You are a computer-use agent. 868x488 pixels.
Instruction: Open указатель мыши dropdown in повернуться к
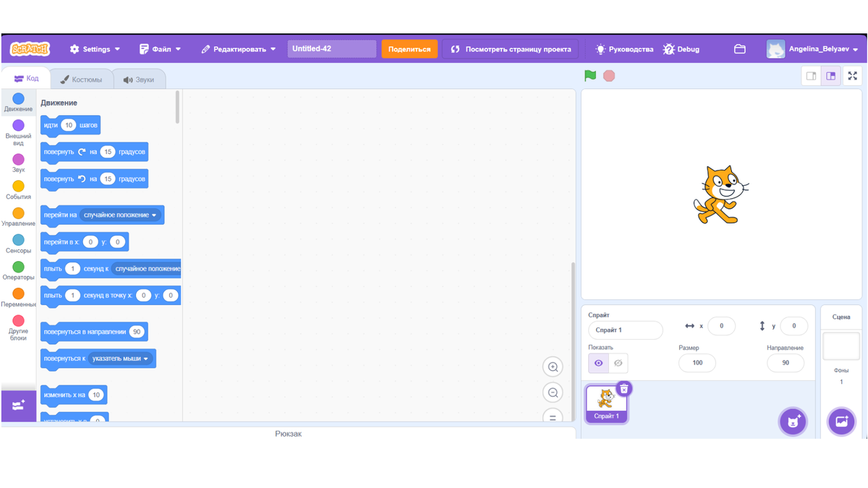121,359
